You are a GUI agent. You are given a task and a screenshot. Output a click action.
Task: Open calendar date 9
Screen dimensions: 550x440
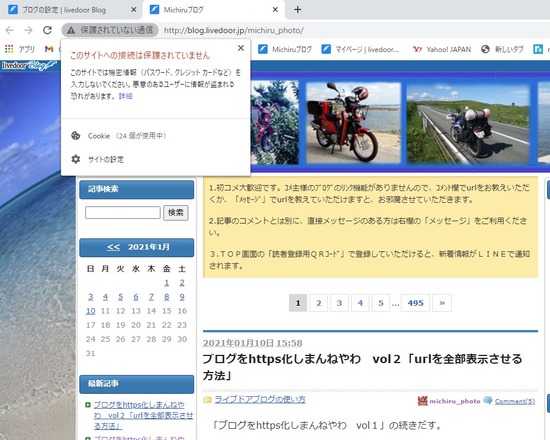click(182, 297)
